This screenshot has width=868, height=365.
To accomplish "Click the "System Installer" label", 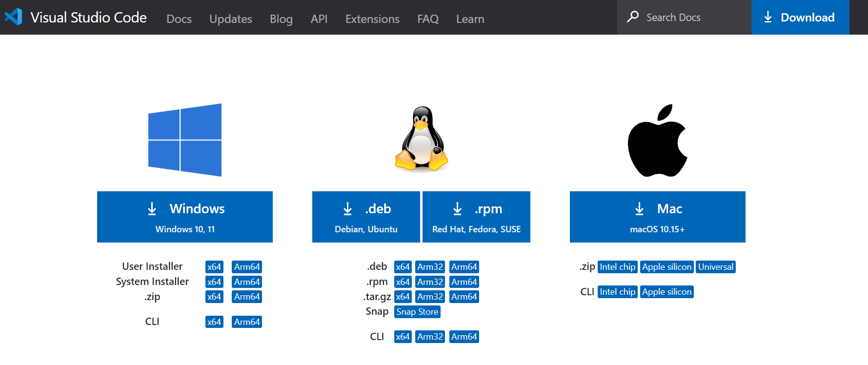I will tap(152, 282).
